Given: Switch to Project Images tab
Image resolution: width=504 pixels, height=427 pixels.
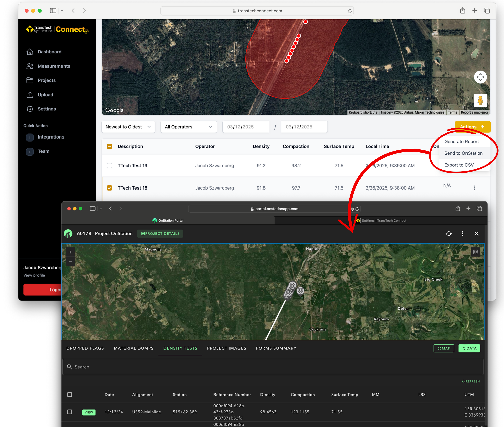Looking at the screenshot, I should [x=226, y=348].
